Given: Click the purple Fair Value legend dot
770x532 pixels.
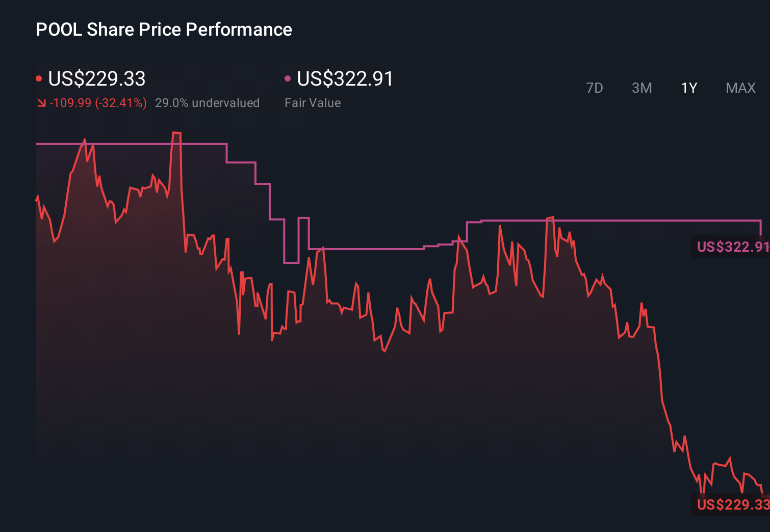Looking at the screenshot, I should coord(288,77).
